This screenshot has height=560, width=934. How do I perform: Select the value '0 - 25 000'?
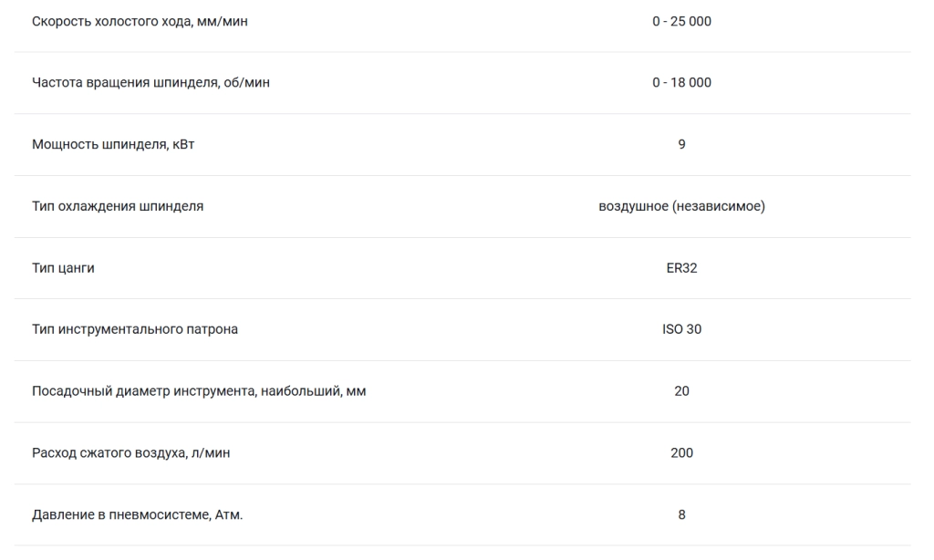click(x=681, y=22)
